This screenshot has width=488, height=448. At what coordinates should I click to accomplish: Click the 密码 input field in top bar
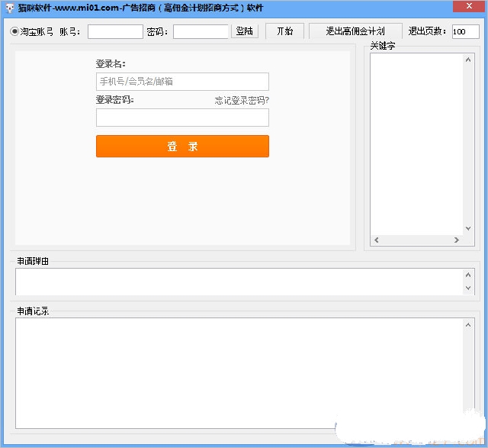pos(201,32)
